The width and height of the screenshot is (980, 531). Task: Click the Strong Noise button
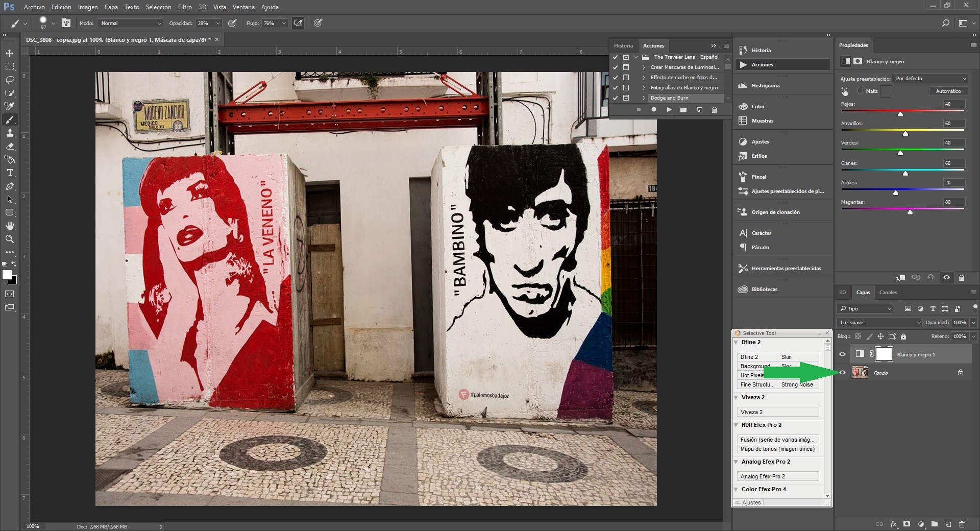click(798, 384)
